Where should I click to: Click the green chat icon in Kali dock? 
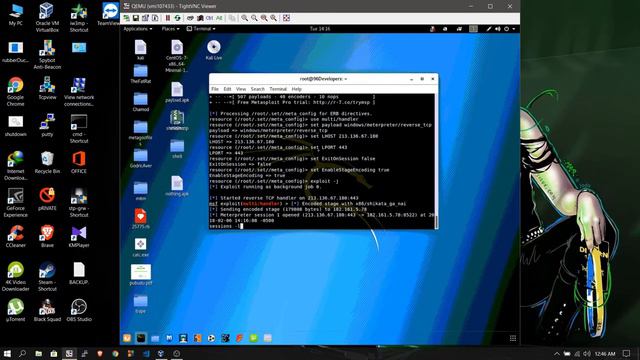(253, 338)
